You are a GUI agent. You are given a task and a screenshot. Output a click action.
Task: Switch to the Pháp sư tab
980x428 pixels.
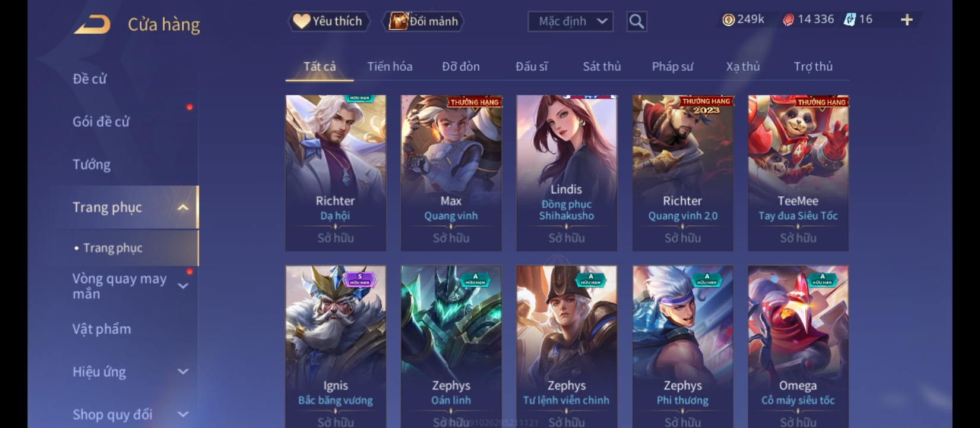672,67
